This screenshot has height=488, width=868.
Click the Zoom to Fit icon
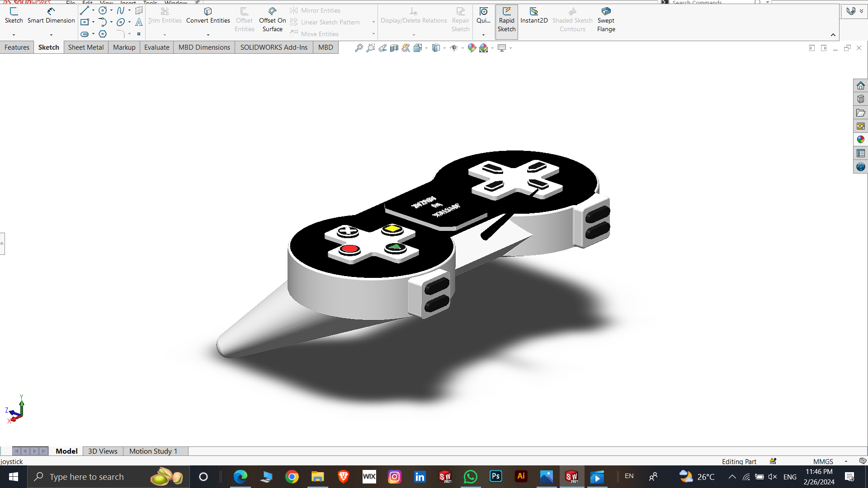[x=359, y=48]
